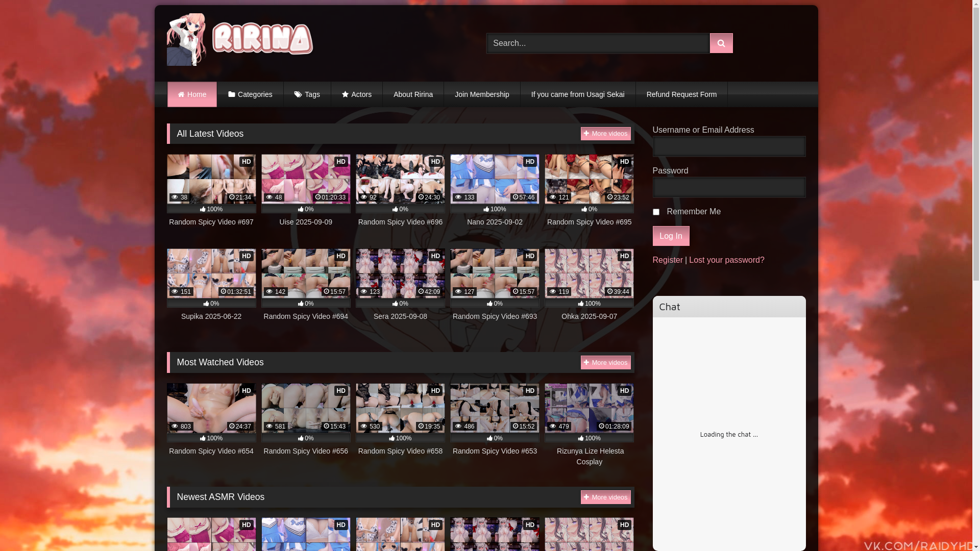Image resolution: width=980 pixels, height=551 pixels.
Task: Open Random Spicy Video #658 title link
Action: pyautogui.click(x=400, y=451)
